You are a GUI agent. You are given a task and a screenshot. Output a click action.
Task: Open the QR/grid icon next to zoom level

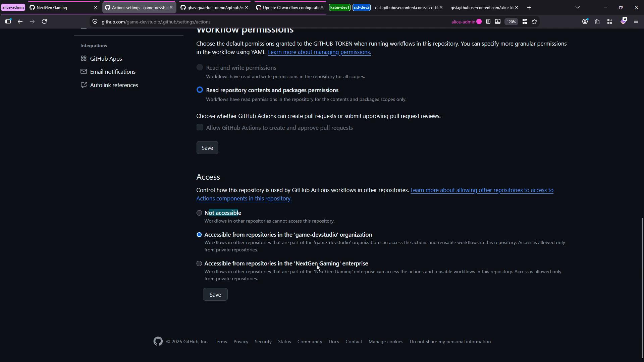[525, 22]
